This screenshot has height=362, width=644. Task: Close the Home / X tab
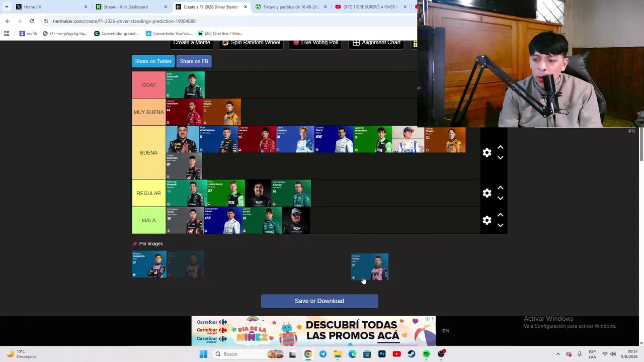(86, 7)
